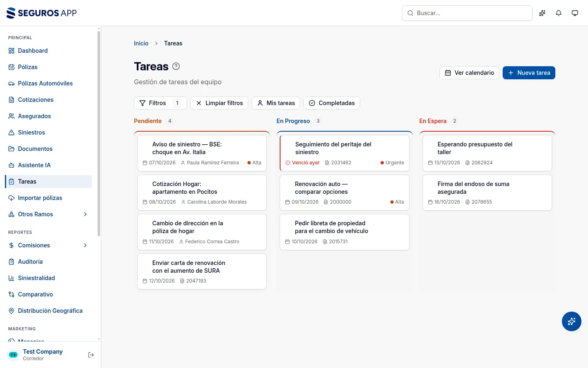Go to Cotizaciones in the sidebar
The height and width of the screenshot is (368, 588).
point(48,100)
